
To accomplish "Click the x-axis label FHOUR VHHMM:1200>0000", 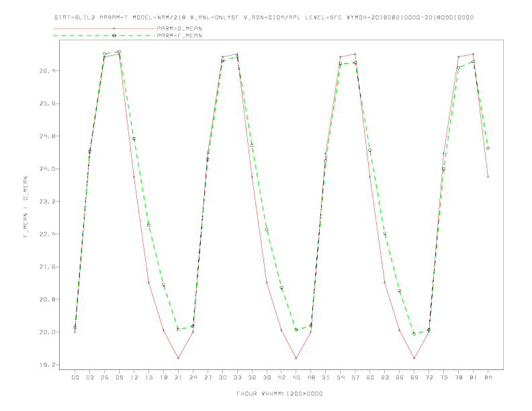I will 279,394.
